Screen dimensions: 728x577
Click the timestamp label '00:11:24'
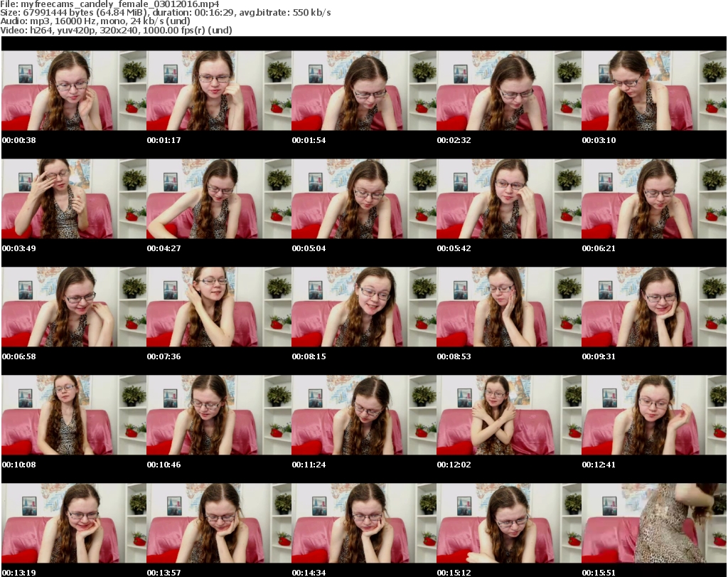pyautogui.click(x=309, y=465)
